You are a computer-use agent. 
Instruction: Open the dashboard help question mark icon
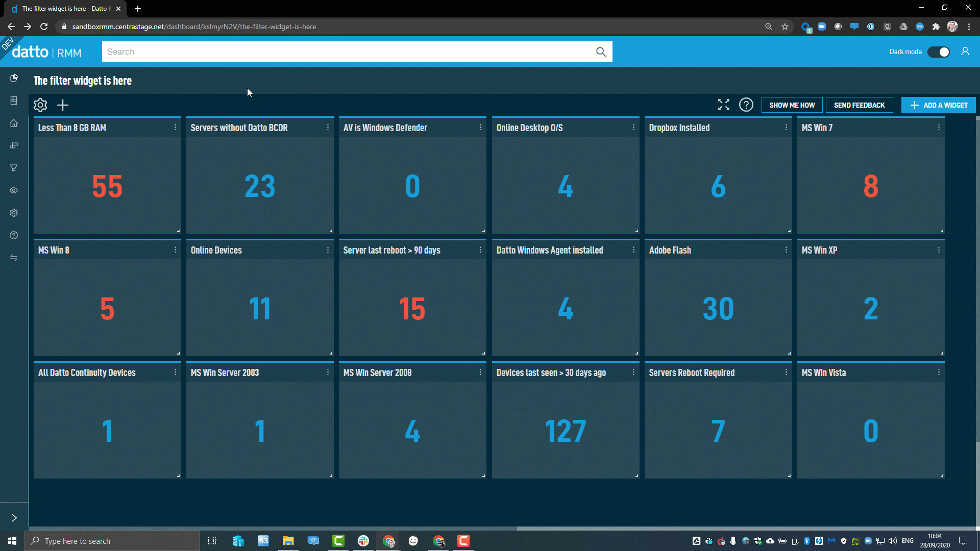pos(746,105)
